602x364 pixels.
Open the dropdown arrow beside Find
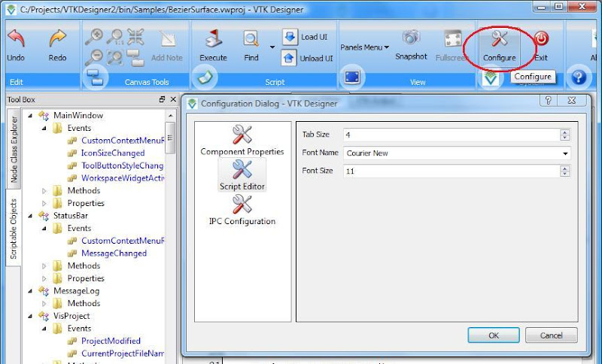coord(272,47)
